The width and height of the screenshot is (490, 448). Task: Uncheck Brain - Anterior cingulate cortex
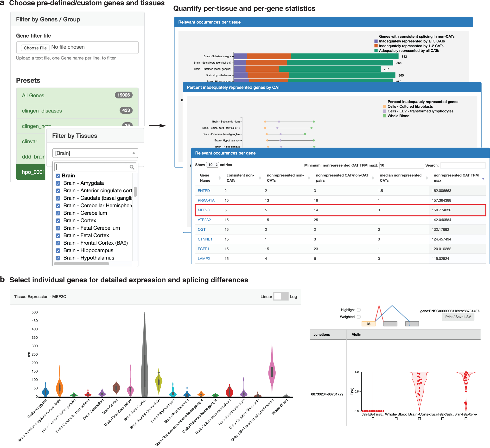(x=58, y=191)
